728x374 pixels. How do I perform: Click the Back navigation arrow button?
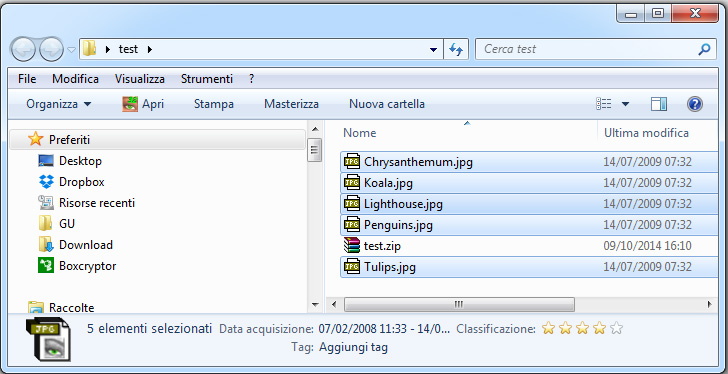coord(23,50)
